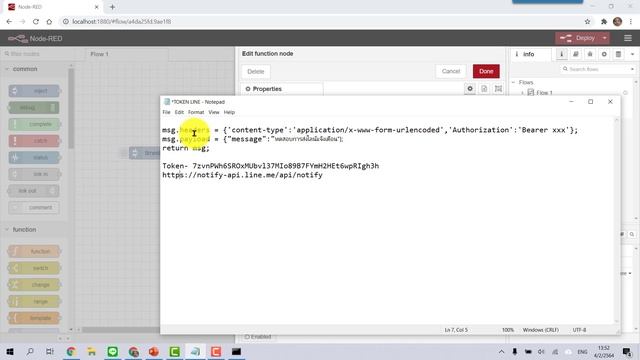Click the Search flows input field
Image resolution: width=640 pixels, height=360 pixels.
point(596,69)
